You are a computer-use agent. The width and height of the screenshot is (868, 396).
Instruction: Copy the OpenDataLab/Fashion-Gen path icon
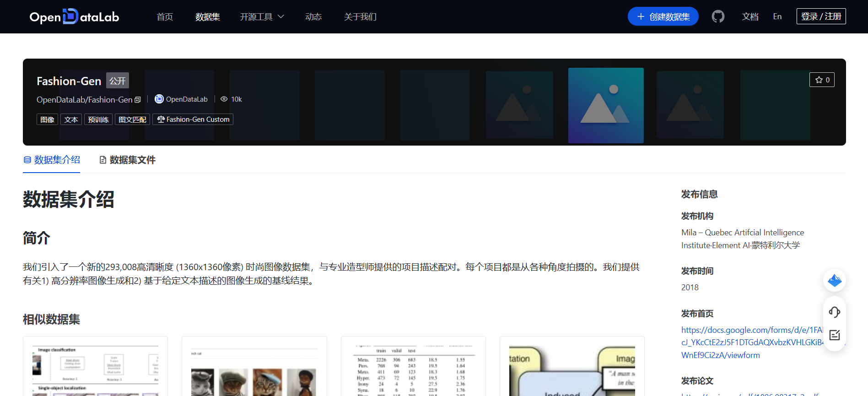(x=138, y=100)
